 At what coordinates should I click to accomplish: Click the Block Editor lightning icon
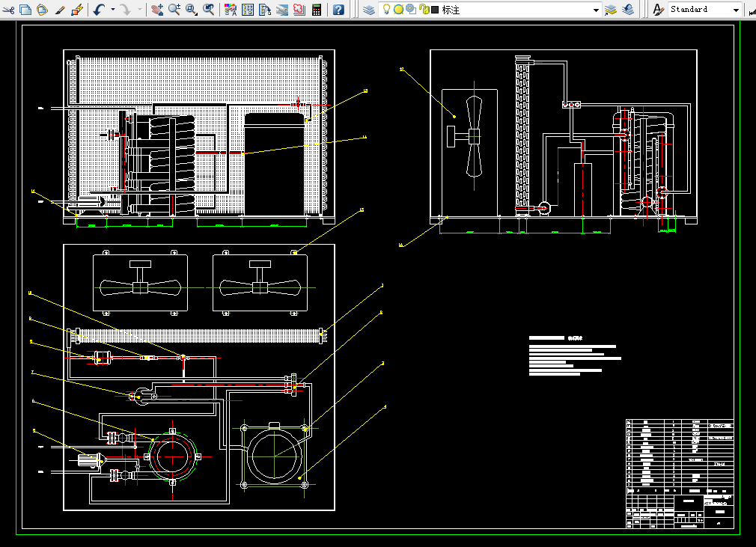tap(77, 9)
